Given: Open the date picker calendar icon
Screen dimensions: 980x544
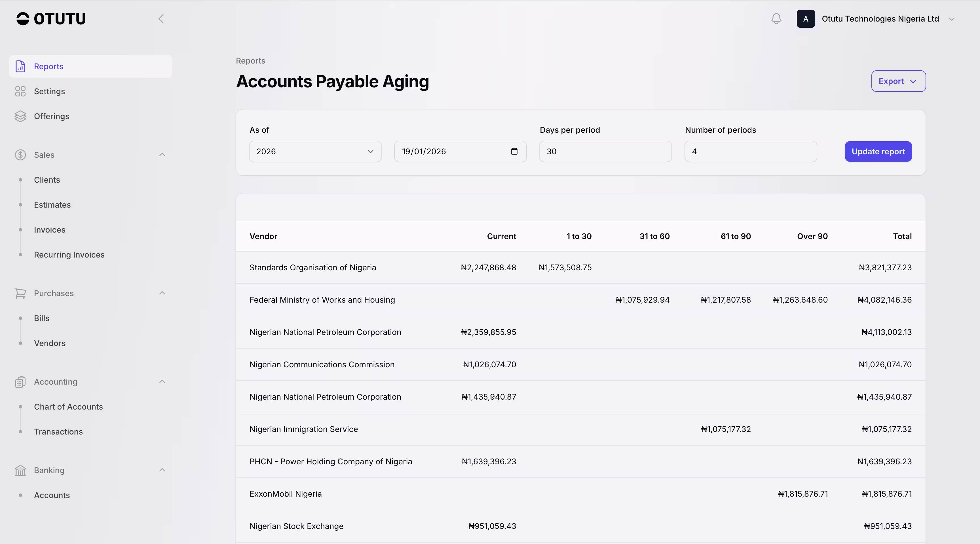Looking at the screenshot, I should (x=514, y=151).
